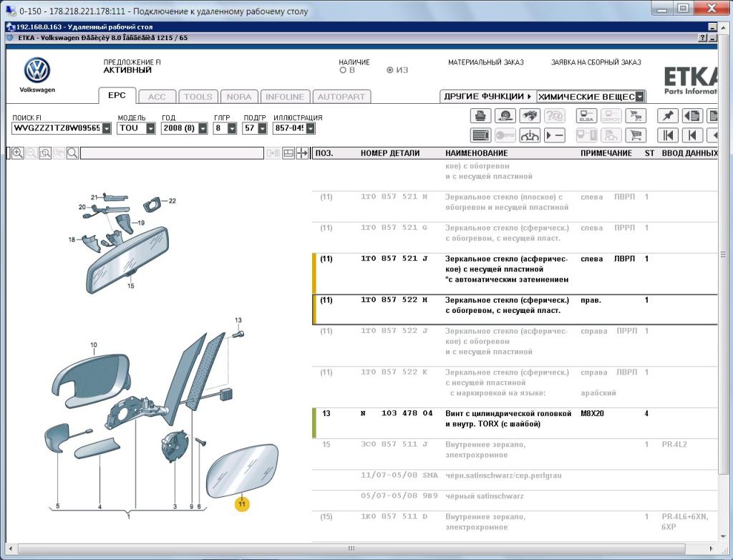Click the arrow-to-divider panel icon
The height and width of the screenshot is (560, 733).
point(303,153)
